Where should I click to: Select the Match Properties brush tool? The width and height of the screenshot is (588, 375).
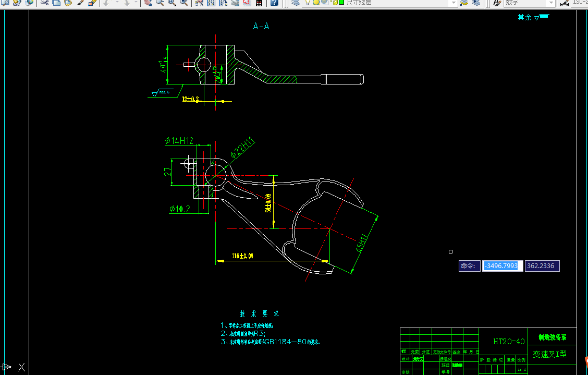(x=80, y=2)
